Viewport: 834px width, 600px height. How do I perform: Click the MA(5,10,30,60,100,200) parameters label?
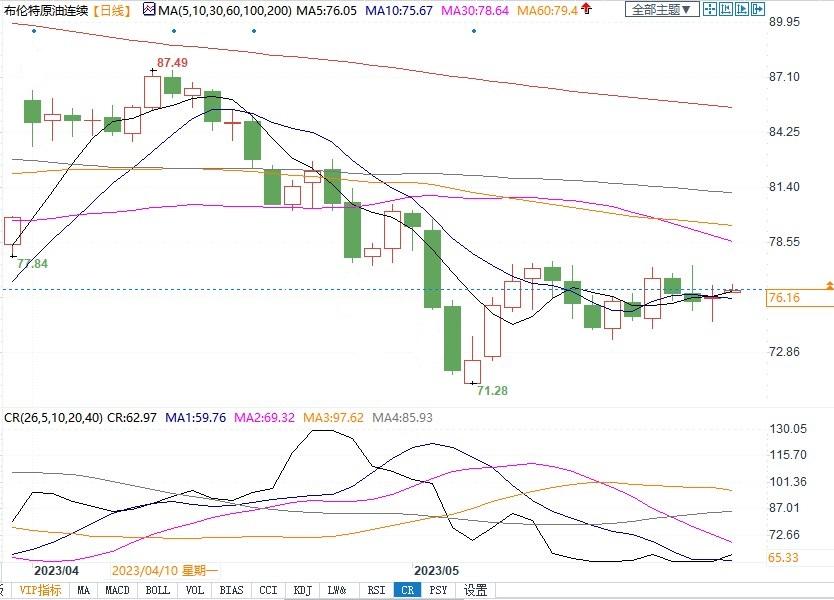(225, 10)
